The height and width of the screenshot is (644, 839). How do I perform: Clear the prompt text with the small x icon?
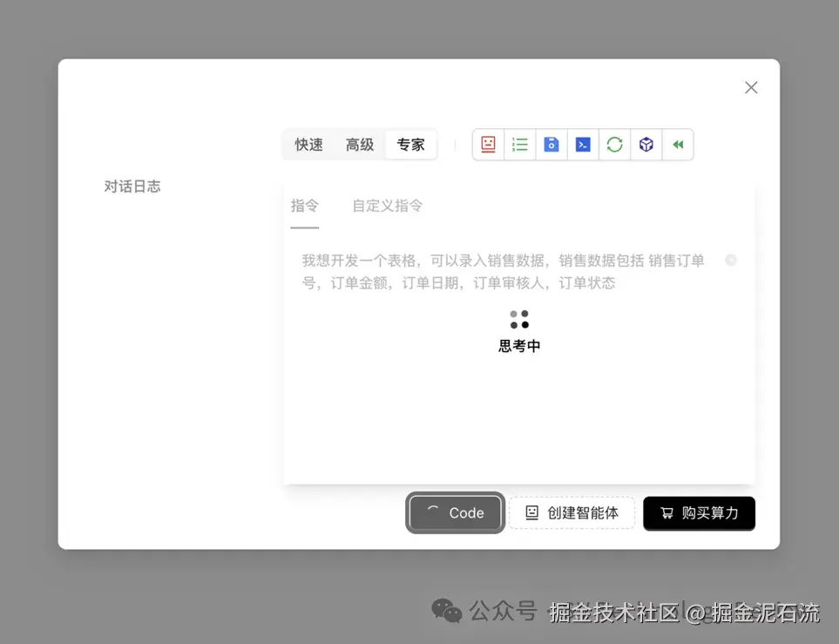731,260
